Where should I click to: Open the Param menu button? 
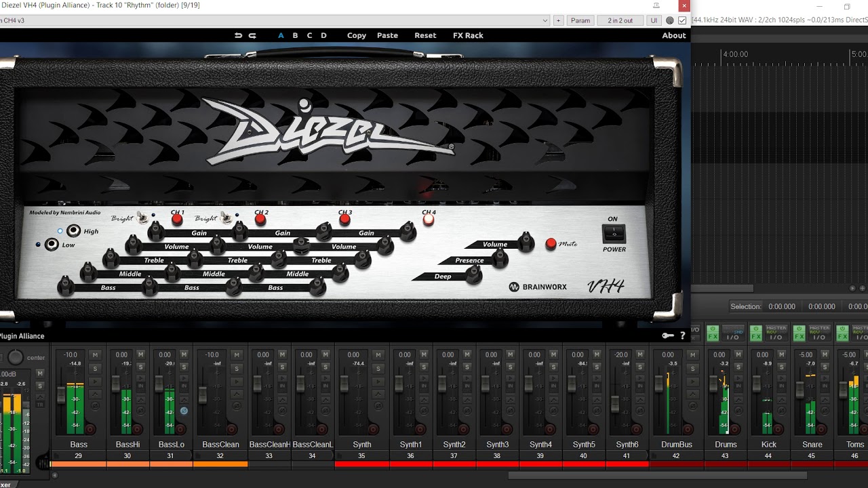tap(580, 20)
